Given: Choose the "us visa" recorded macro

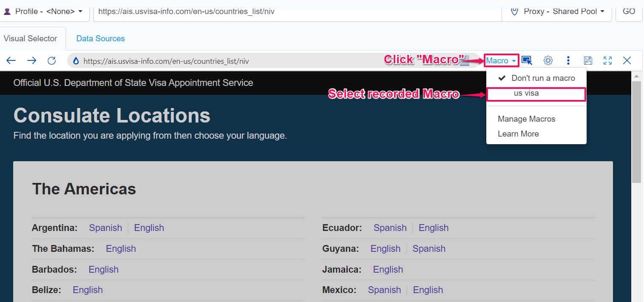Looking at the screenshot, I should pos(526,94).
